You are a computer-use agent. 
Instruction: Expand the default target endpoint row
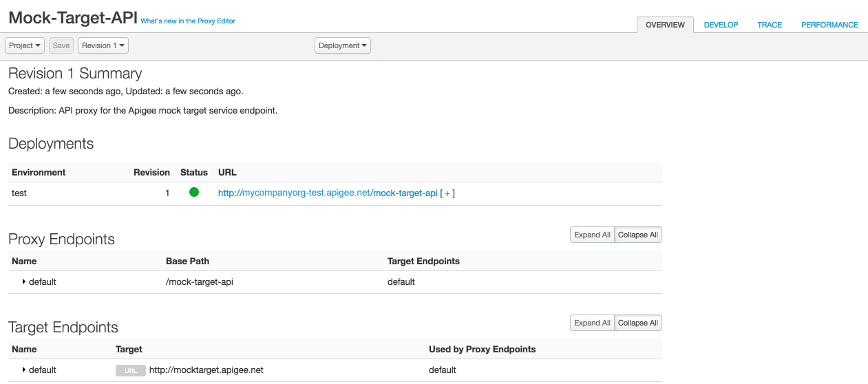[24, 370]
